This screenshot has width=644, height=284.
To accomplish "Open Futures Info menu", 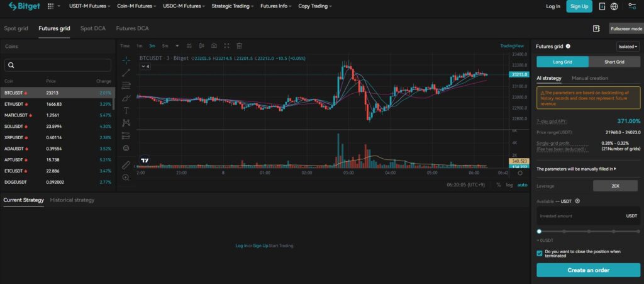I will pos(276,6).
